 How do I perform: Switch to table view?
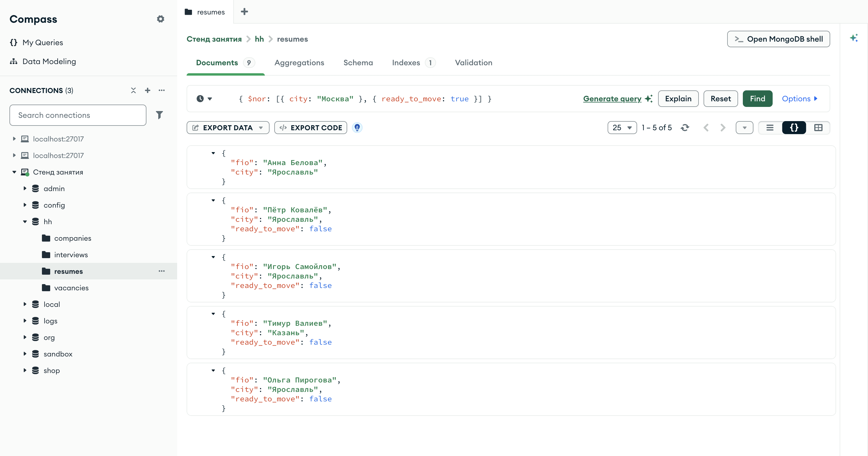tap(818, 128)
